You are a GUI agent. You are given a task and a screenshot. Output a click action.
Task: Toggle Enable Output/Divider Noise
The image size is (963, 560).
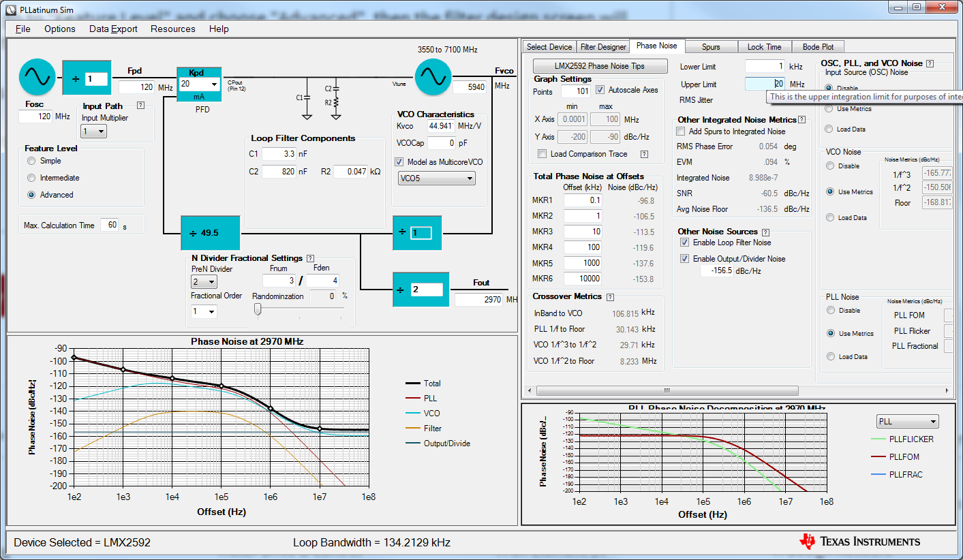click(x=685, y=259)
